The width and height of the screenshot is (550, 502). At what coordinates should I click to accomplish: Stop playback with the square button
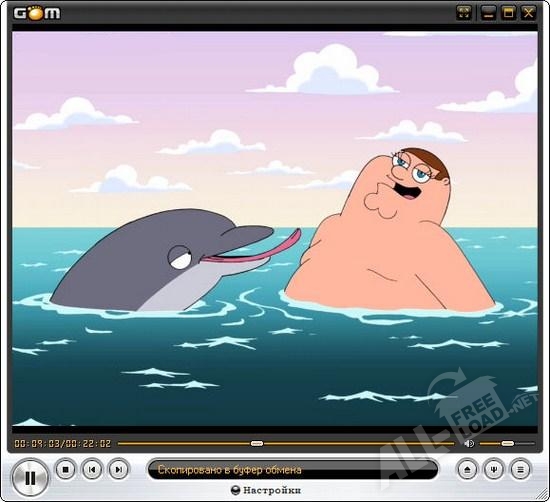click(x=65, y=469)
